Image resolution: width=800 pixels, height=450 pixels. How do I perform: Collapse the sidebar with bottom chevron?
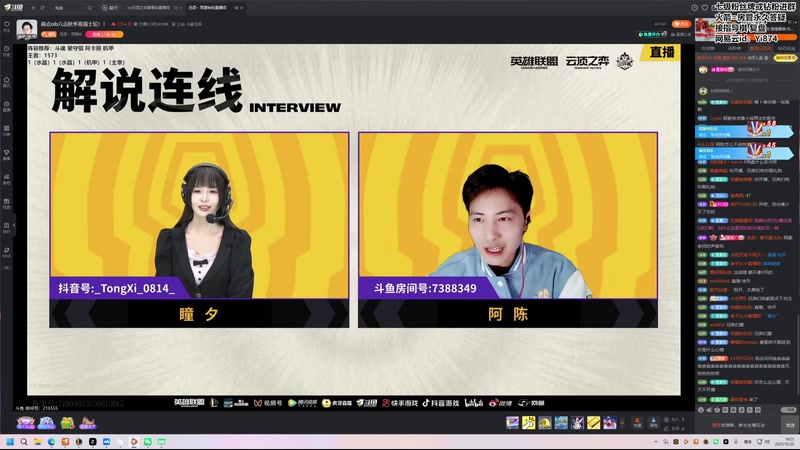[7, 267]
